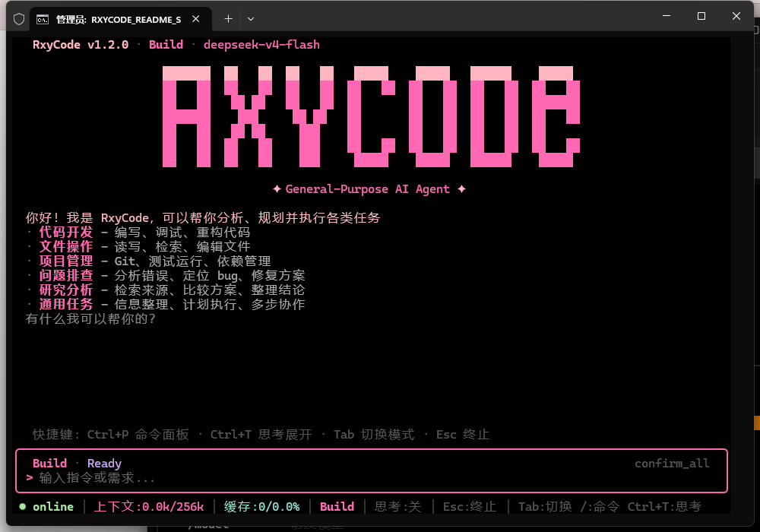760x532 pixels.
Task: Click the General-Purpose AI Agent tagline
Action: (x=369, y=189)
